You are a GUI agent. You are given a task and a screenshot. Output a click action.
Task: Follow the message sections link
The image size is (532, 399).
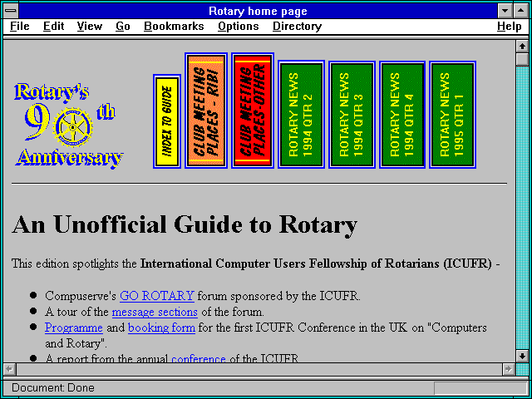tap(155, 312)
